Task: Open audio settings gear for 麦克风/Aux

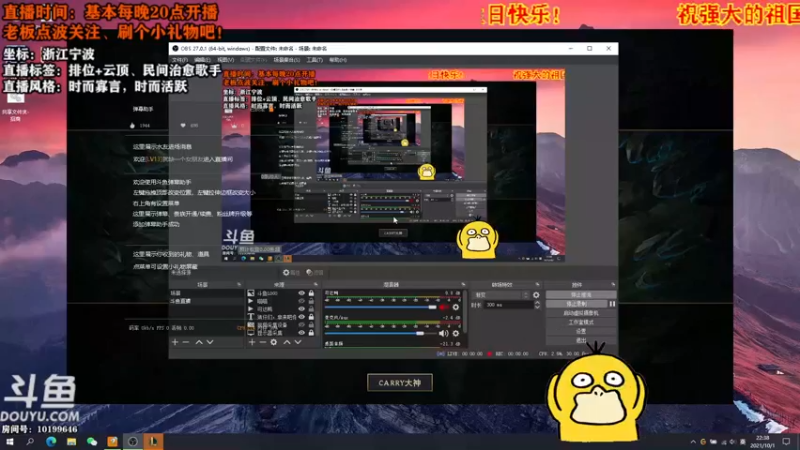Action: [x=456, y=333]
